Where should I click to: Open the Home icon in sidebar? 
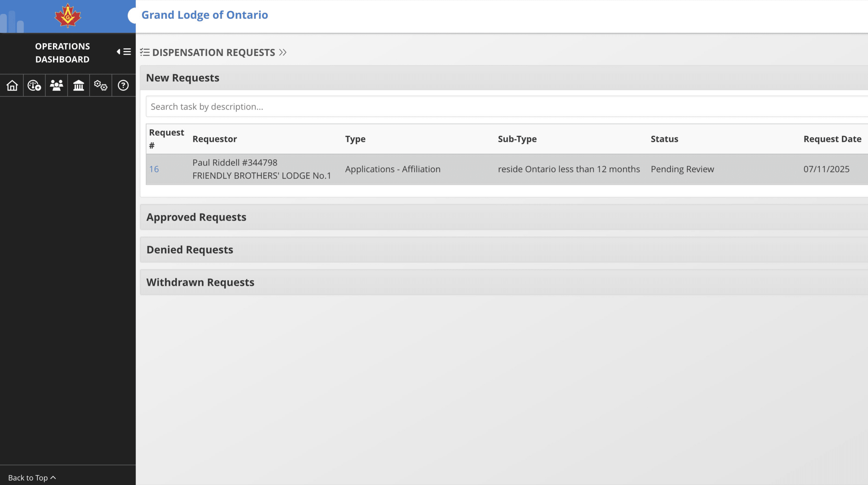12,86
